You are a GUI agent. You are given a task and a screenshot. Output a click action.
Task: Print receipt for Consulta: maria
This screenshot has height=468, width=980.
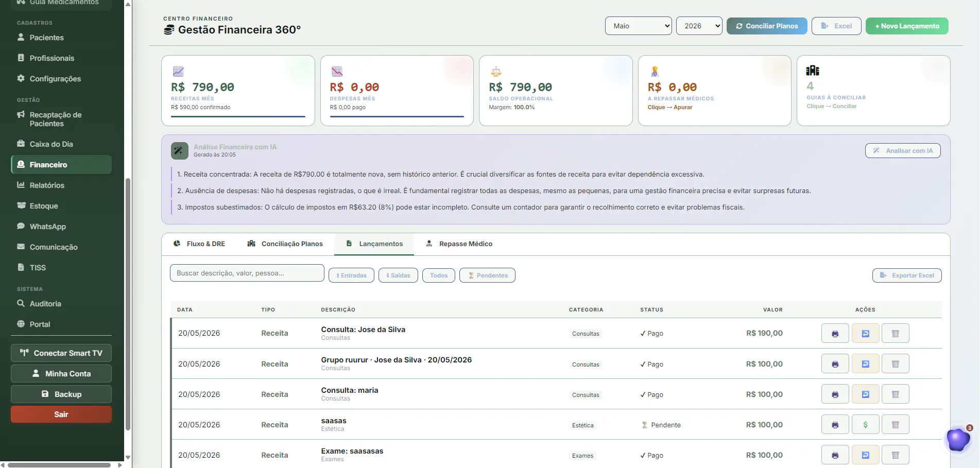coord(835,394)
